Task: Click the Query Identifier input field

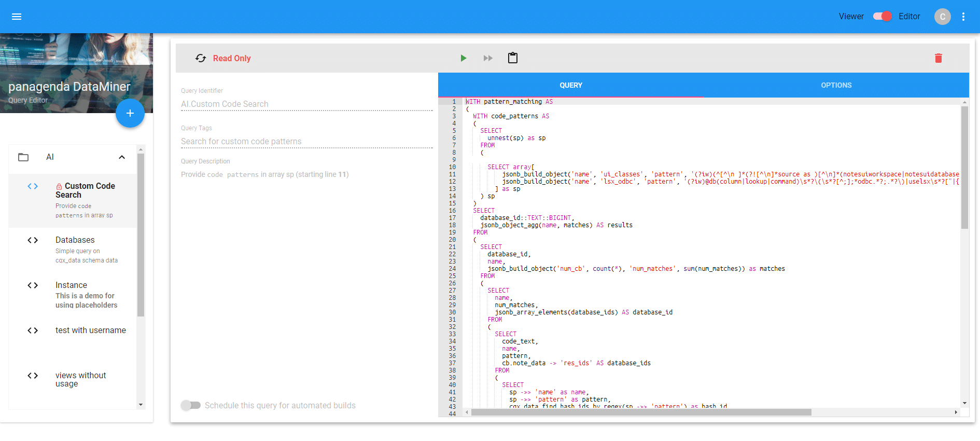Action: coord(306,104)
